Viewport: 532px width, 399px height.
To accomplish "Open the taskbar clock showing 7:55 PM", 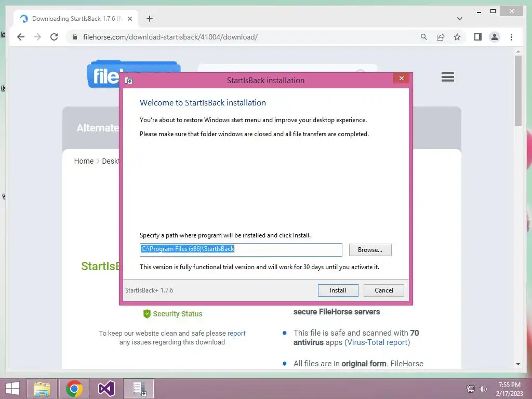I will tap(510, 389).
